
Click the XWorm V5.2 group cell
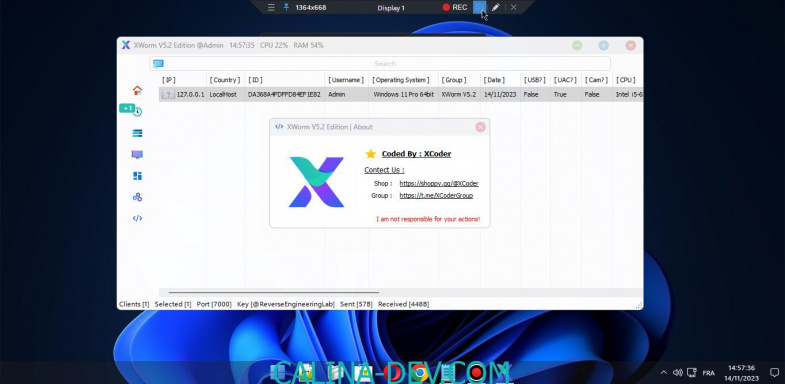(459, 94)
